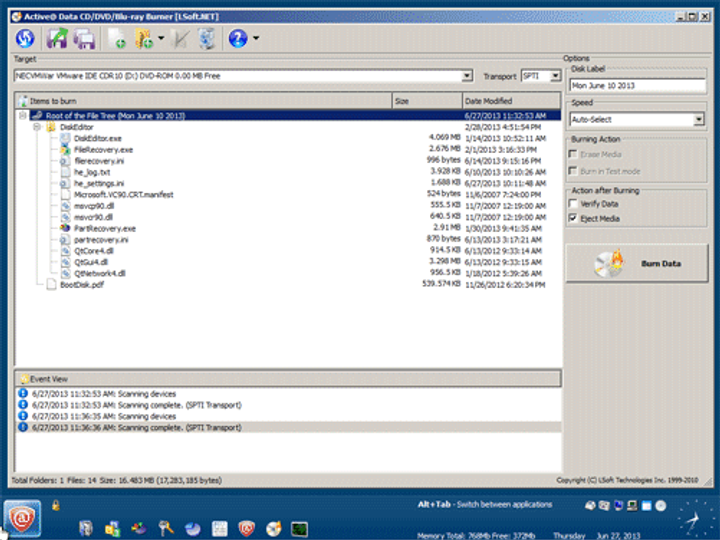Open the Target drive dropdown

click(467, 76)
